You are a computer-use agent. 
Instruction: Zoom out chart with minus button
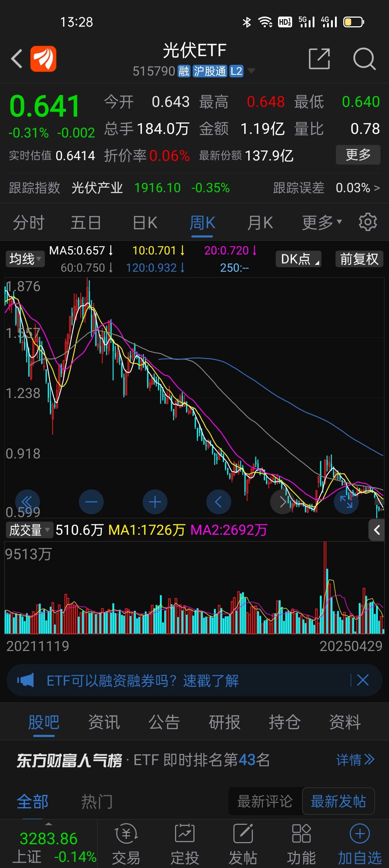tap(91, 502)
